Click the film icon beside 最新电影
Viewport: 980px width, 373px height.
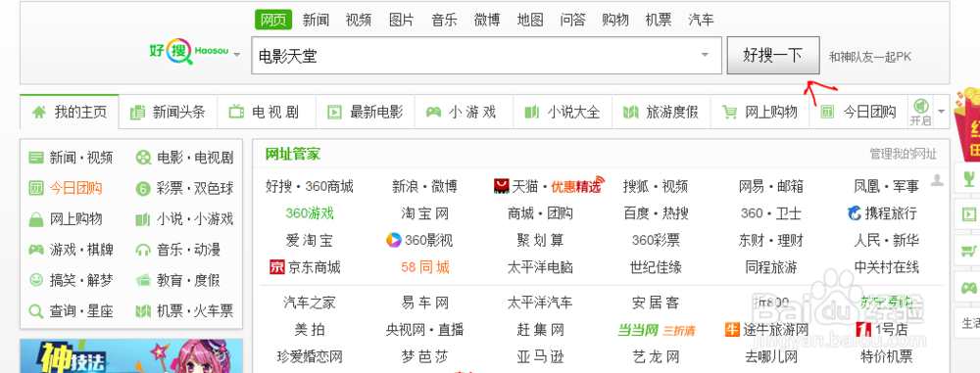335,113
